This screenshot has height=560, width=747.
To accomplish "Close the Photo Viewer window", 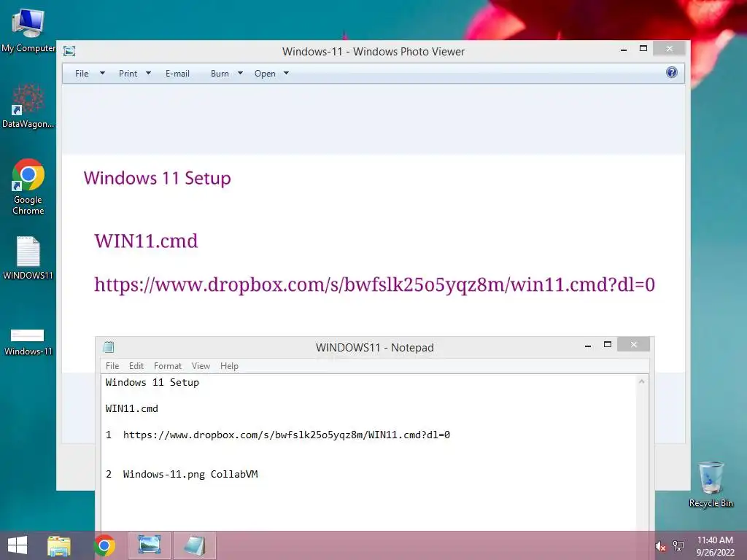I will click(670, 48).
